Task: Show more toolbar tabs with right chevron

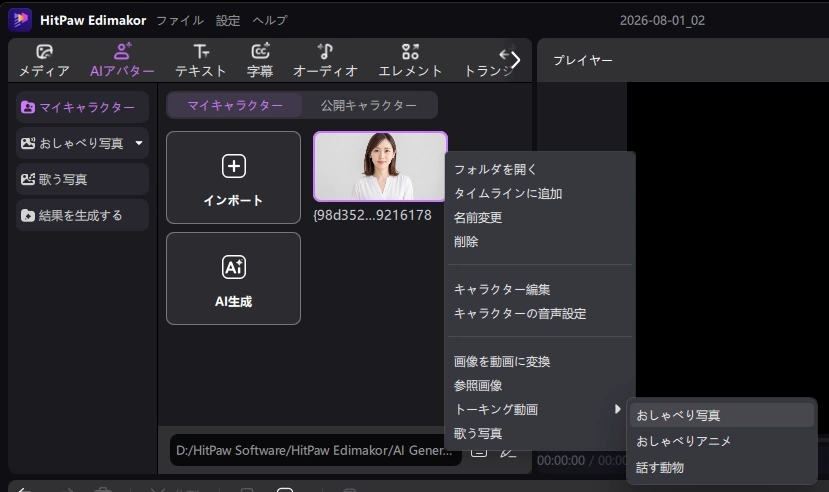Action: point(516,60)
